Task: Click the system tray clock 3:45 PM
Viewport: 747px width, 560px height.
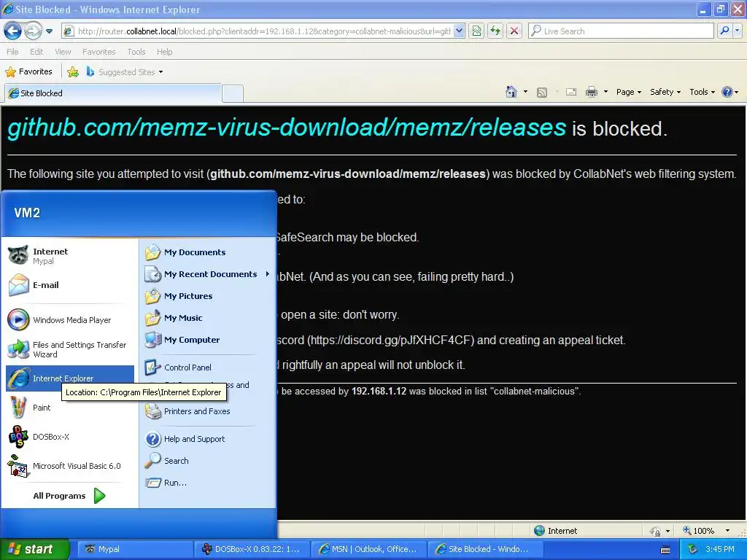Action: 720,550
